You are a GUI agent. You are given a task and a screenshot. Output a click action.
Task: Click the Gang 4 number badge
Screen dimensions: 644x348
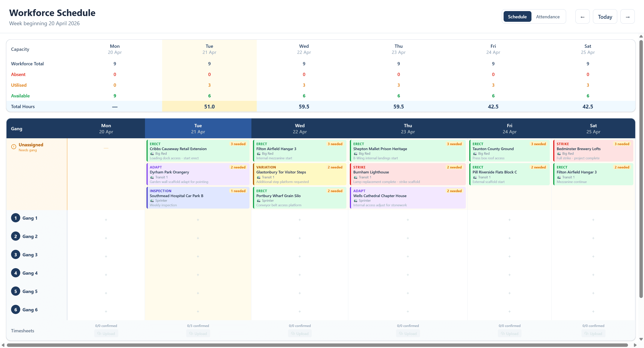[x=15, y=273]
